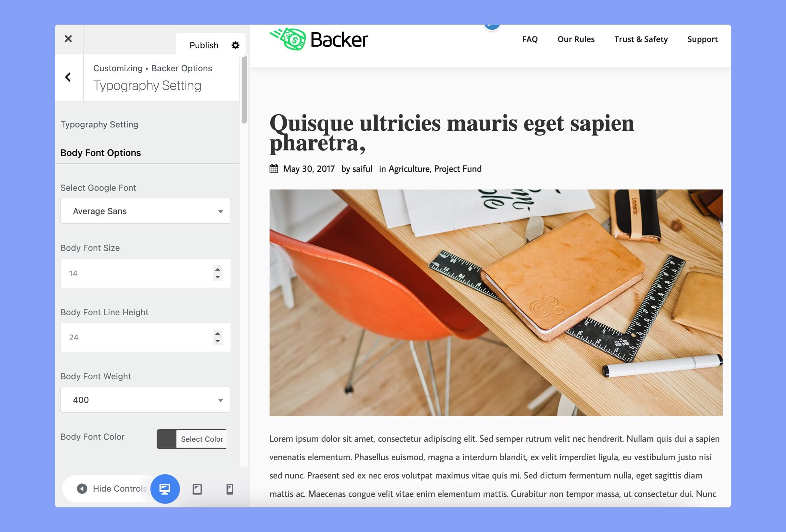The image size is (786, 532).
Task: Click the Hide Controls collapse arrow icon
Action: pos(82,489)
